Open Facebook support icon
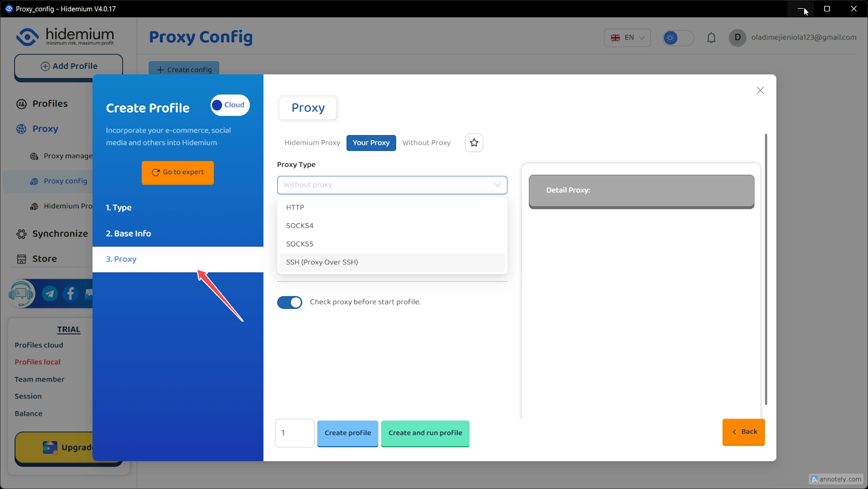Viewport: 868px width, 489px height. (71, 294)
